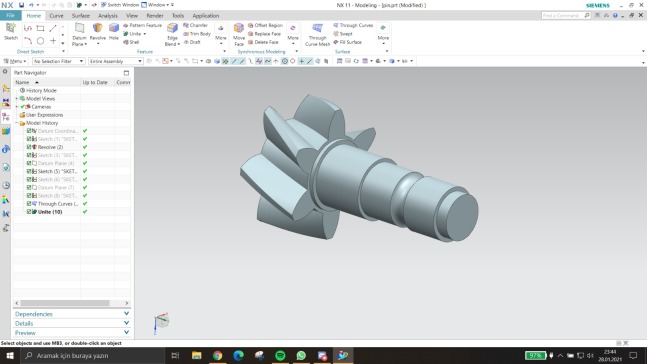Click the Chamfer button
The height and width of the screenshot is (364, 647).
tap(195, 25)
